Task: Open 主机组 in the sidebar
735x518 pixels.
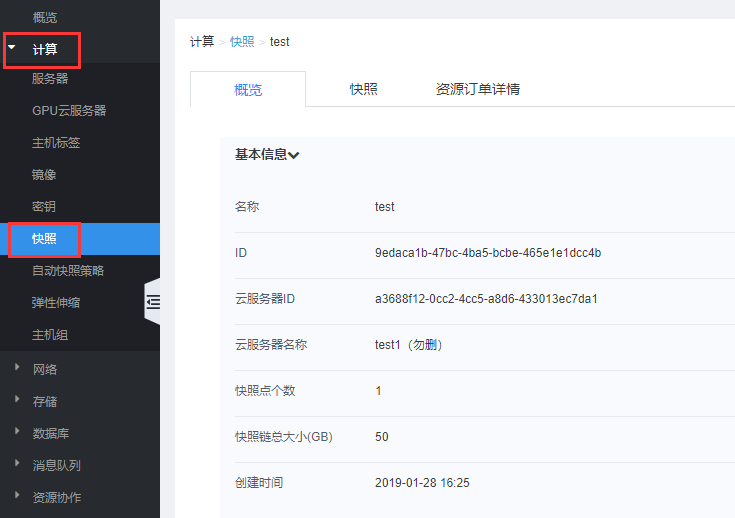Action: click(x=50, y=335)
